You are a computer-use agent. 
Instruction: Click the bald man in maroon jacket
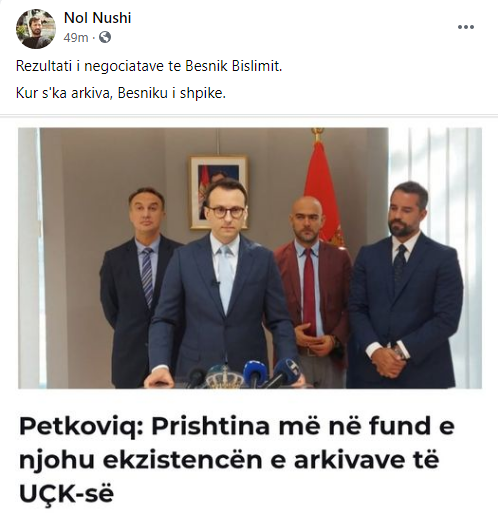tap(313, 290)
